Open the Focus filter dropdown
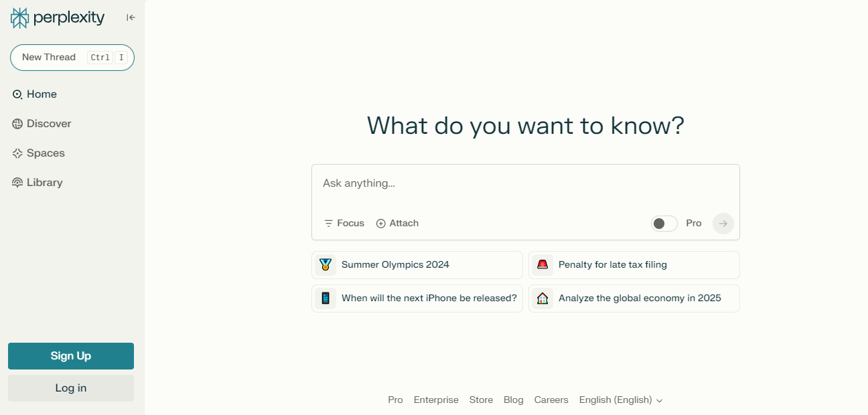The width and height of the screenshot is (868, 415). click(x=344, y=224)
